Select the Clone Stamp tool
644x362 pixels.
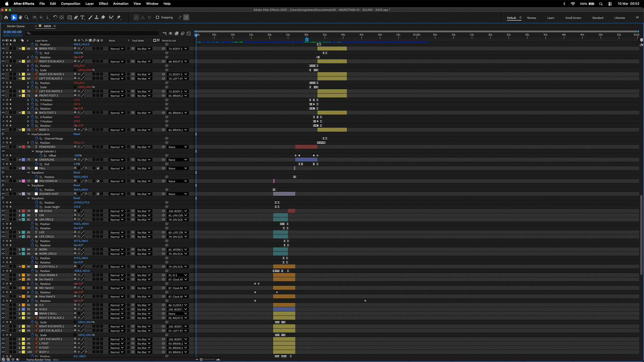[x=97, y=17]
